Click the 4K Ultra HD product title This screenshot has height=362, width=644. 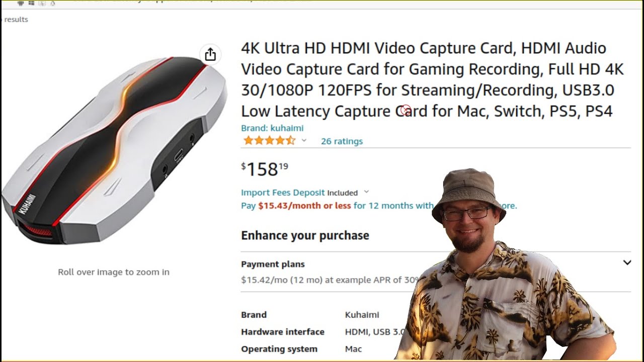coord(432,79)
